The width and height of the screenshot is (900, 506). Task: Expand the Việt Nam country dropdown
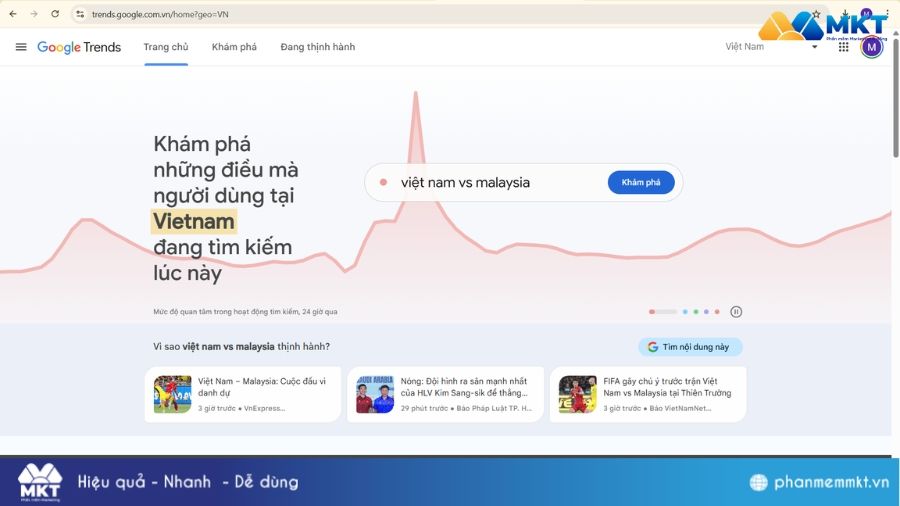pos(771,47)
